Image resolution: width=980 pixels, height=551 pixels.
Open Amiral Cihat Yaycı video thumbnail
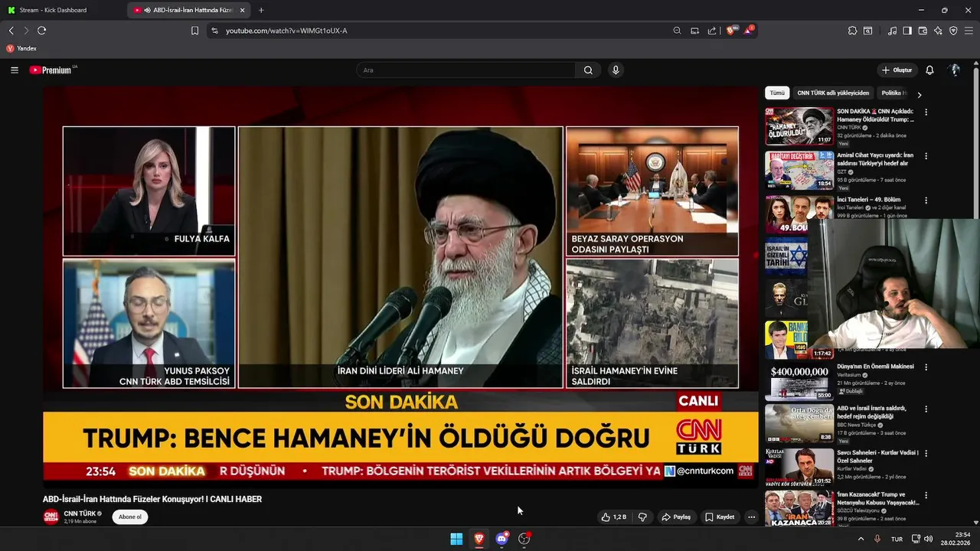click(799, 171)
